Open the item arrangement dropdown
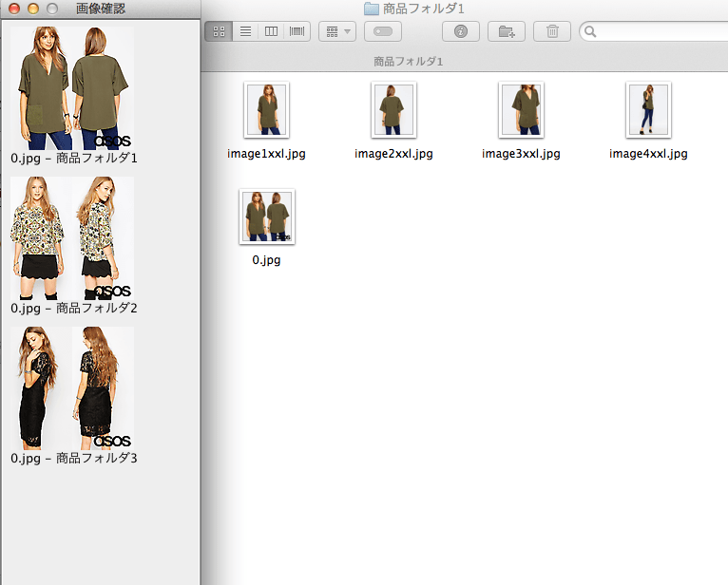Image resolution: width=728 pixels, height=585 pixels. 337,31
